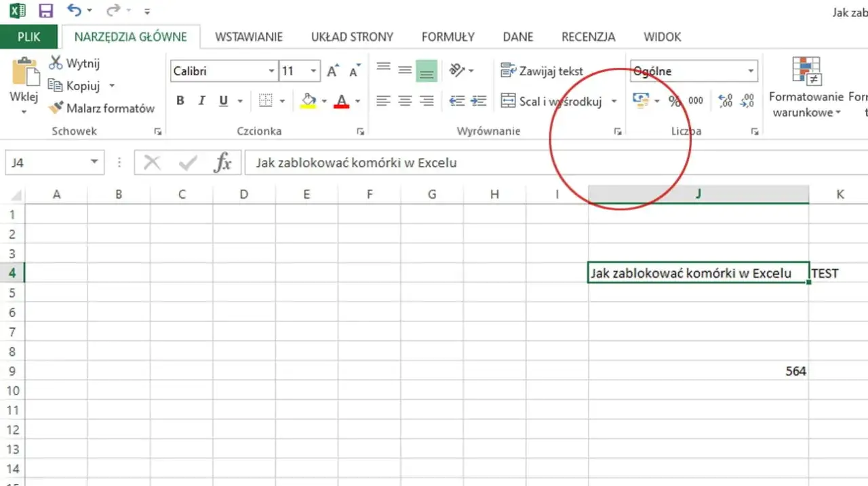The image size is (868, 486).
Task: Click the Save icon on Quick Access toolbar
Action: click(x=45, y=10)
